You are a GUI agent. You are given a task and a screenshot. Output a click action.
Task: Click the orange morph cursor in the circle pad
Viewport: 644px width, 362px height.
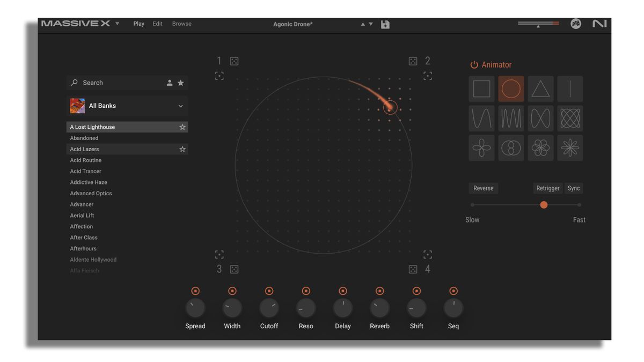390,107
